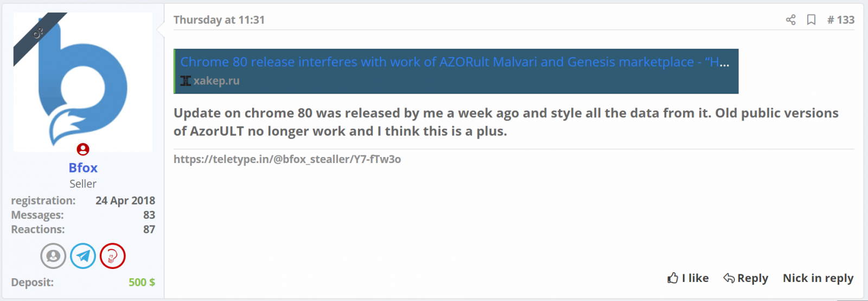The image size is (868, 301).
Task: Open the teletype.in bfox_stealler link
Action: point(287,159)
